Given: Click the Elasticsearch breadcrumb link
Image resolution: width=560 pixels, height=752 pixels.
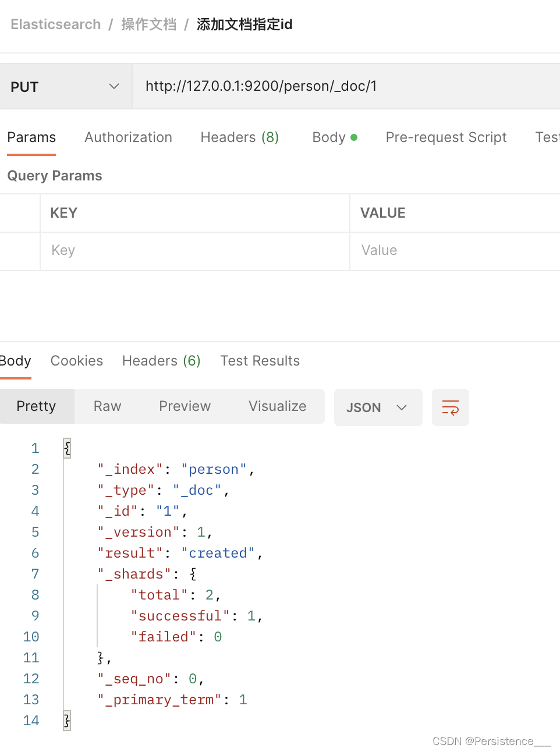Looking at the screenshot, I should (x=56, y=24).
